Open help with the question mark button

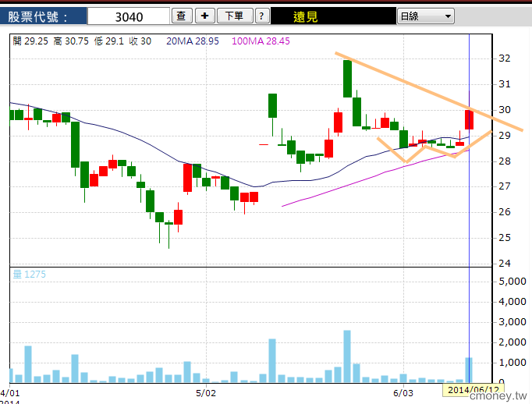pos(262,16)
